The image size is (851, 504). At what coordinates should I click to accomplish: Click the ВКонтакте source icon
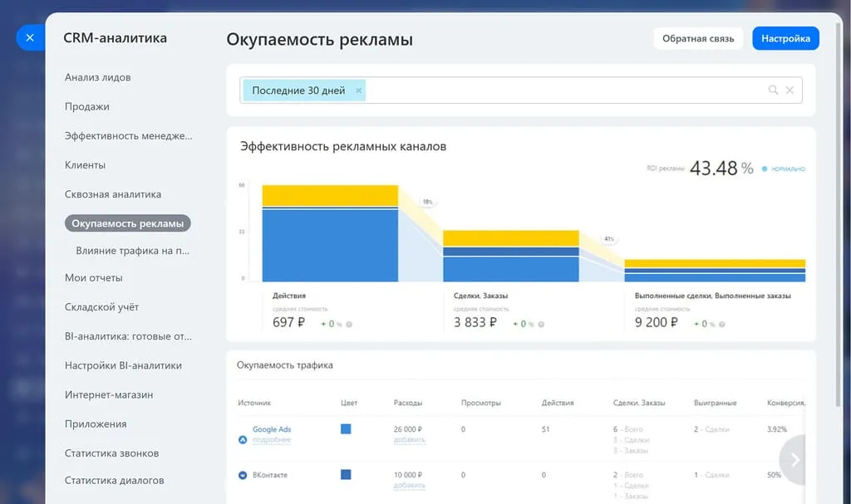click(x=244, y=477)
